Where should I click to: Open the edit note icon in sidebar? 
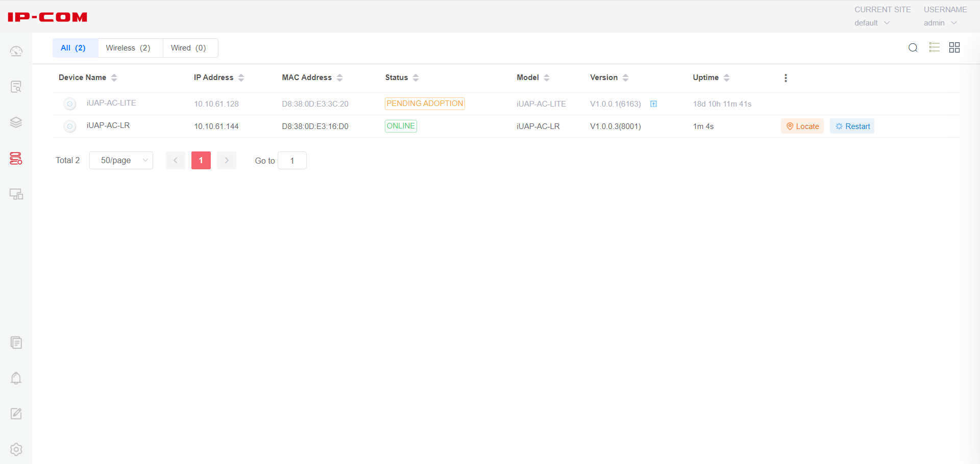[16, 414]
